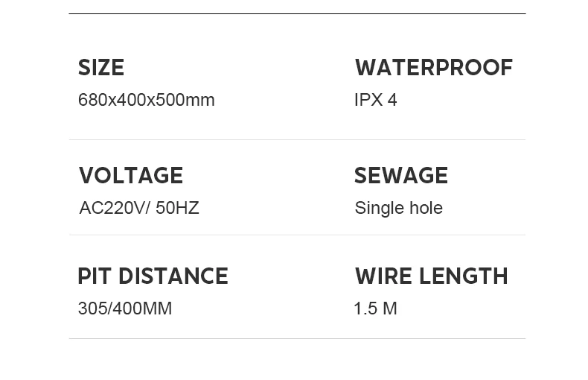Screen dimensions: 588x380
Task: Click the SEWAGE heading
Action: [400, 176]
